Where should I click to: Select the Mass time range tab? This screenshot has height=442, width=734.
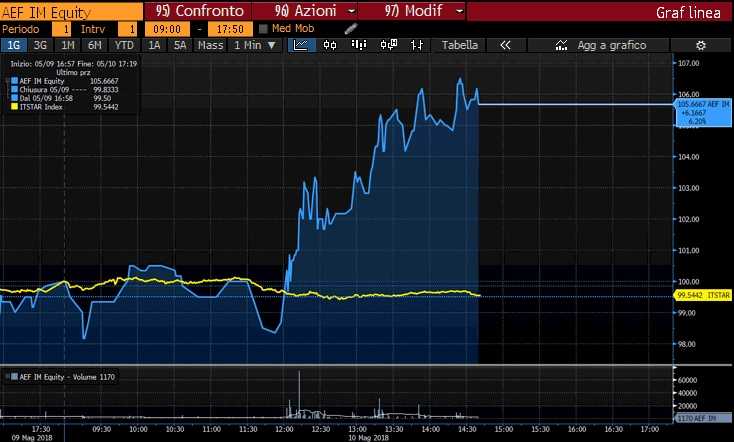point(210,45)
